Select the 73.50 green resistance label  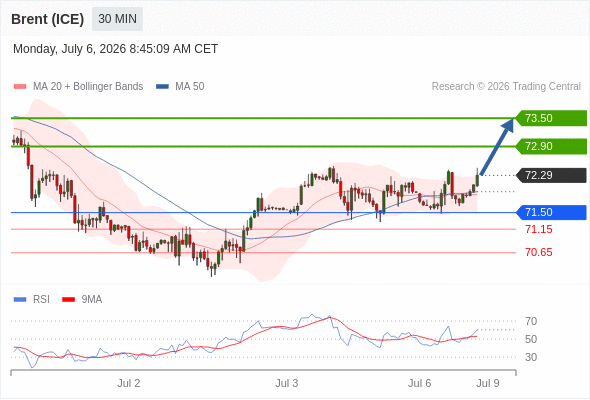tap(551, 118)
